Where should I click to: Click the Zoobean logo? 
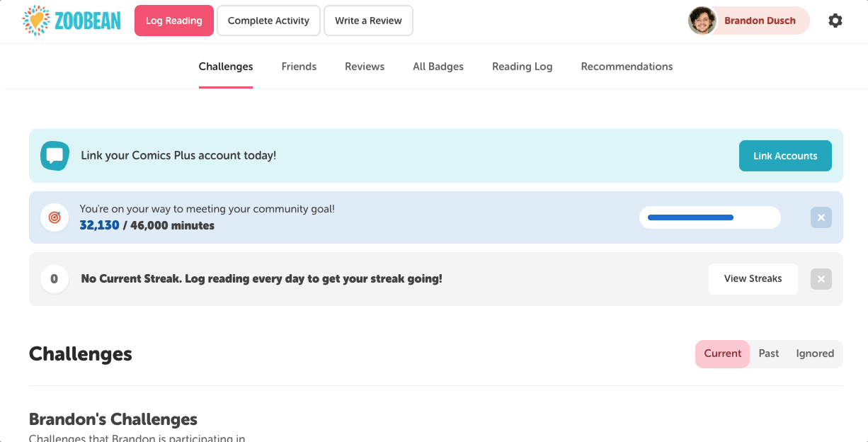coord(72,21)
